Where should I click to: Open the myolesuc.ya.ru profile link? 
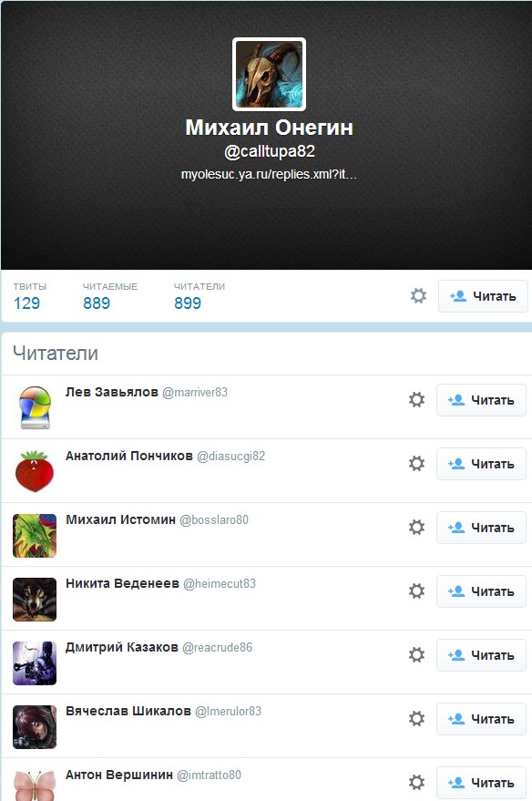(x=269, y=174)
